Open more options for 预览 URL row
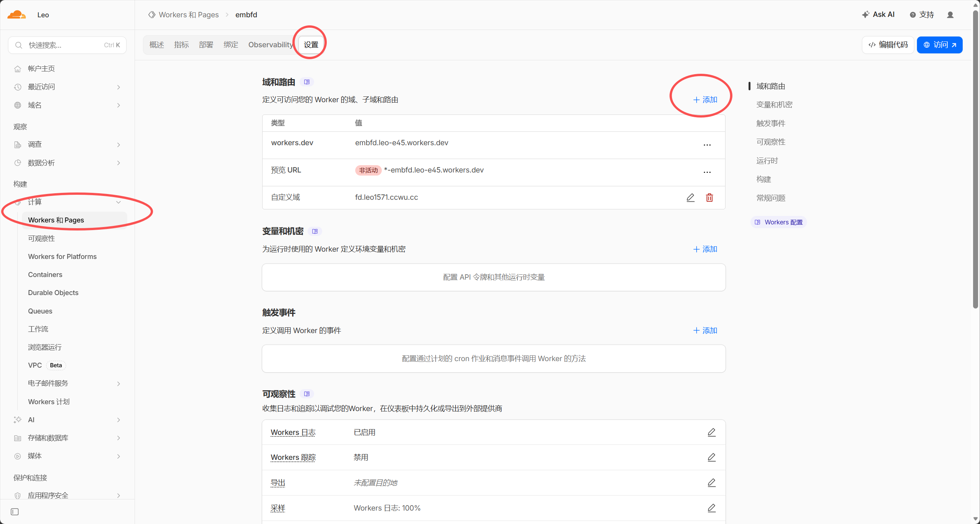The width and height of the screenshot is (980, 524). (707, 172)
